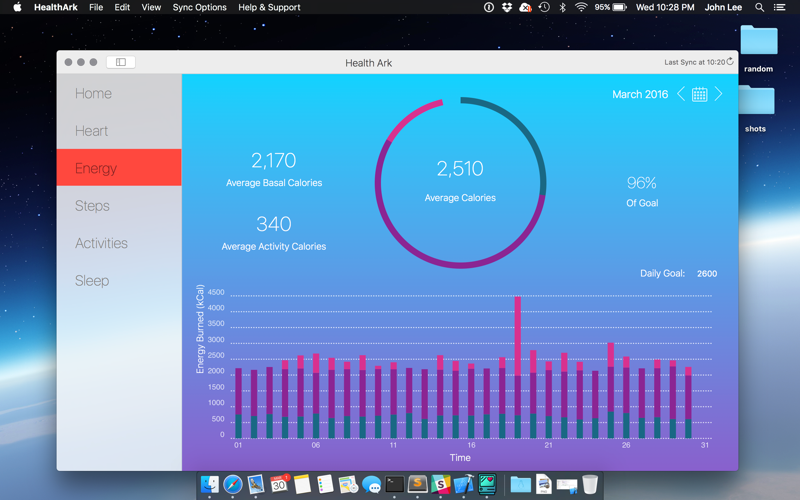
Task: Open Safari from the dock
Action: click(x=233, y=484)
